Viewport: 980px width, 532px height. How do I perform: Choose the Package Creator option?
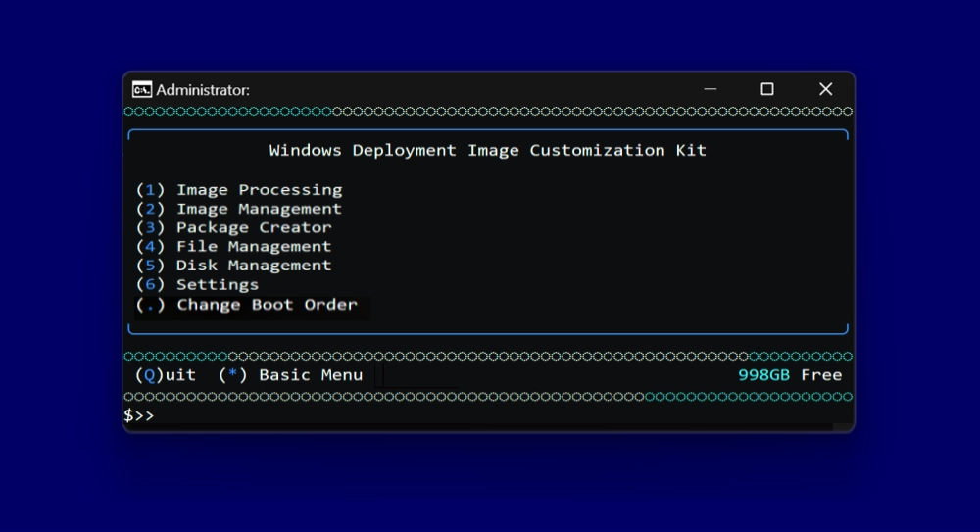point(234,227)
